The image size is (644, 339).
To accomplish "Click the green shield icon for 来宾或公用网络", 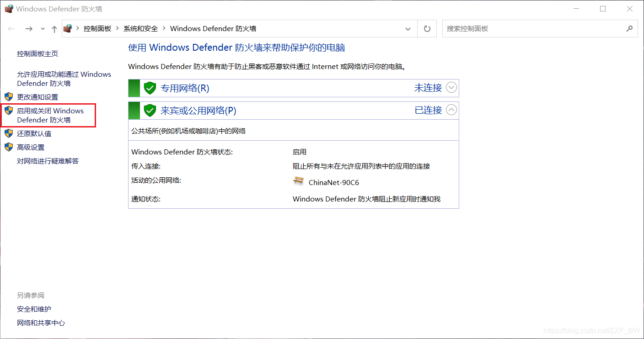I will 150,110.
